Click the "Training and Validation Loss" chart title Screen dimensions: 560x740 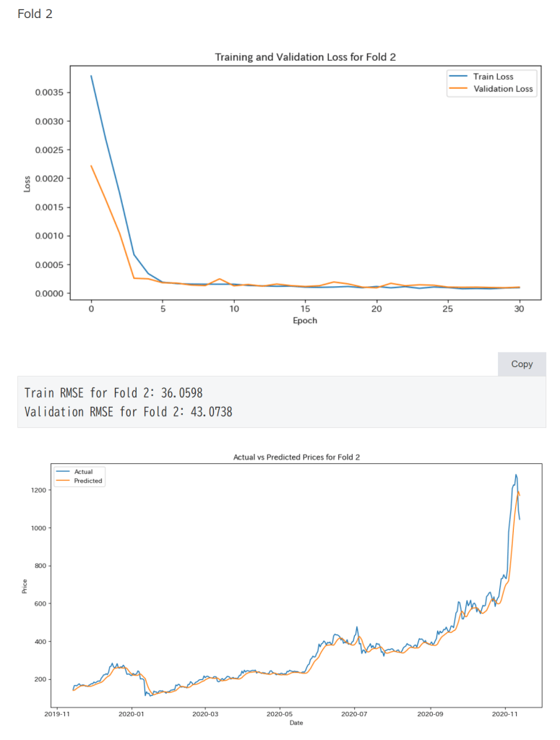305,57
